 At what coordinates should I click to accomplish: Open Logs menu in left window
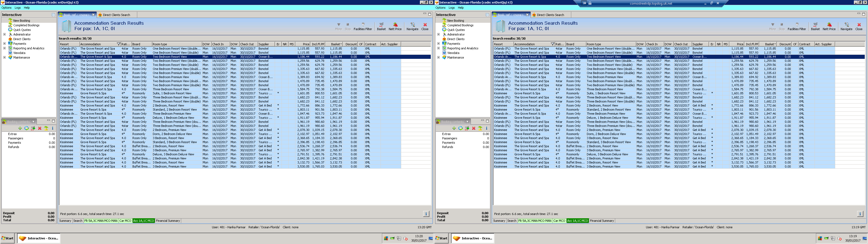click(18, 8)
